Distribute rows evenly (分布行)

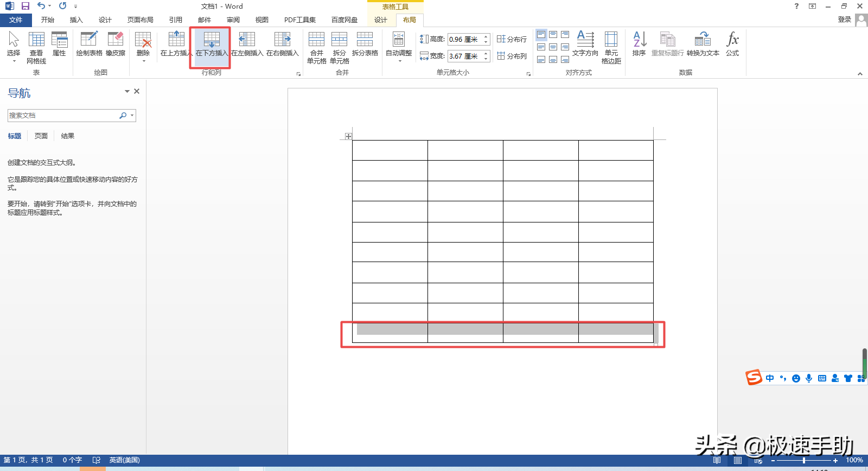512,39
